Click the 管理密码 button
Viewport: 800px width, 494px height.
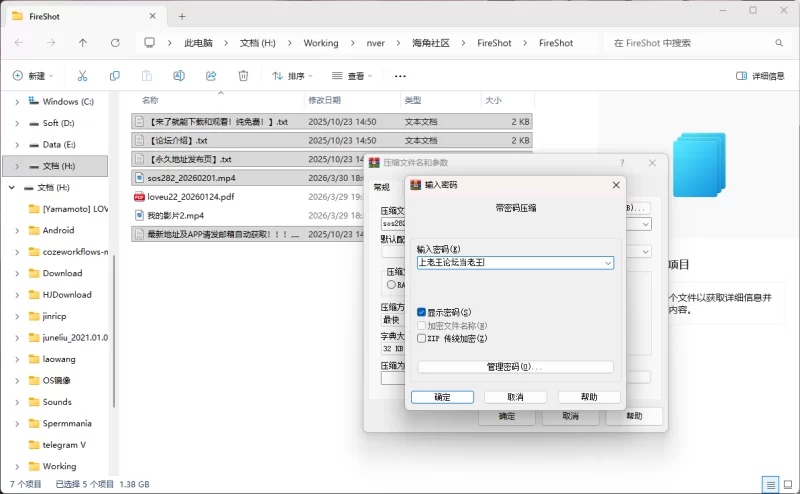(515, 367)
